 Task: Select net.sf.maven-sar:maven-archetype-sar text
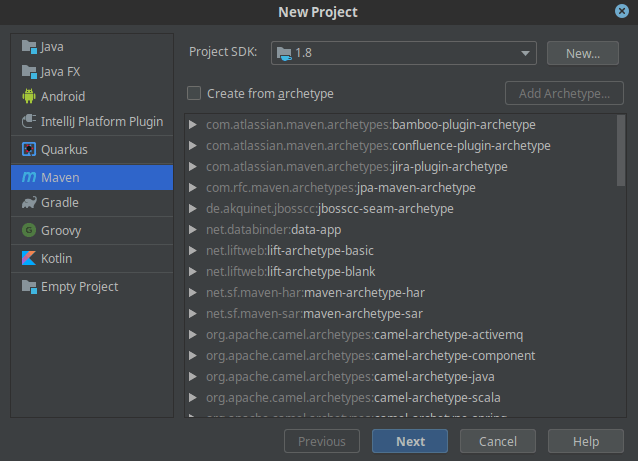click(x=315, y=314)
